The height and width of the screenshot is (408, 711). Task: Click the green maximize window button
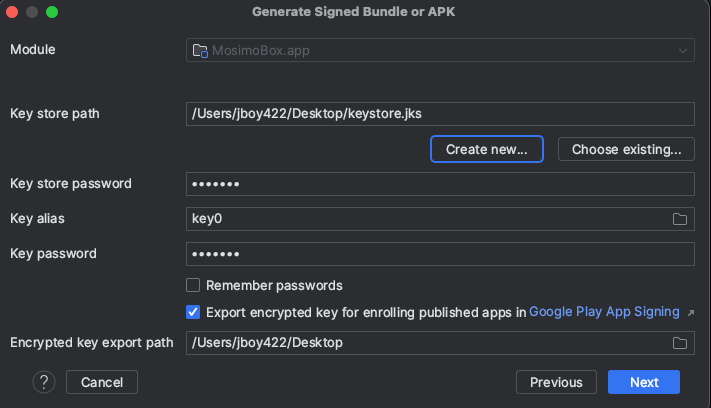point(52,12)
